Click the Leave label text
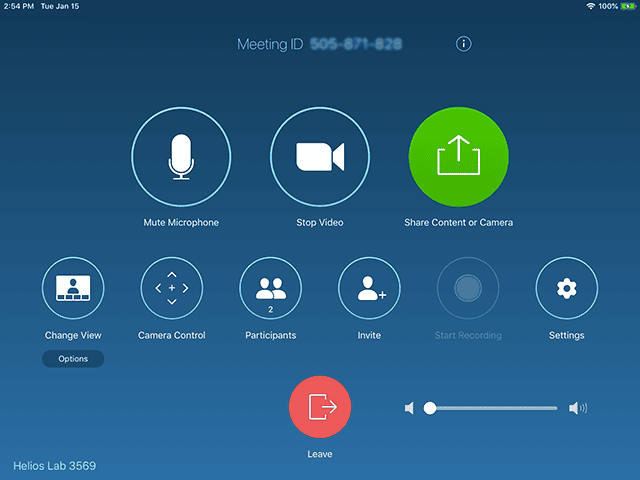Screen dimensions: 640x480 (x=320, y=454)
